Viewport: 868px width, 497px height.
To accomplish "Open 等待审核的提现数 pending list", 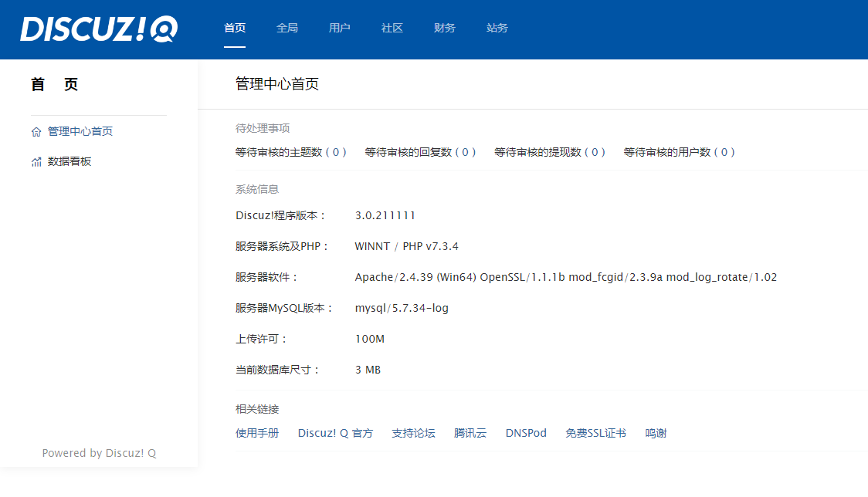I will [x=550, y=152].
